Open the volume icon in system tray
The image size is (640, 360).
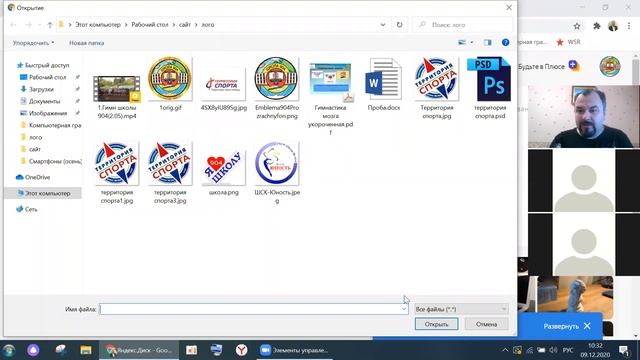pyautogui.click(x=553, y=350)
